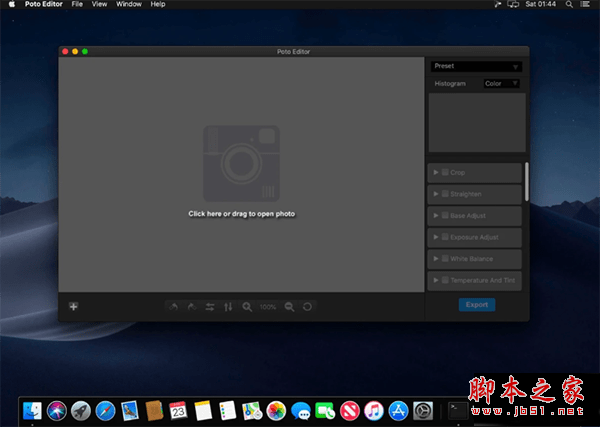This screenshot has height=427, width=600.
Task: Open the Preset dropdown
Action: tap(476, 66)
